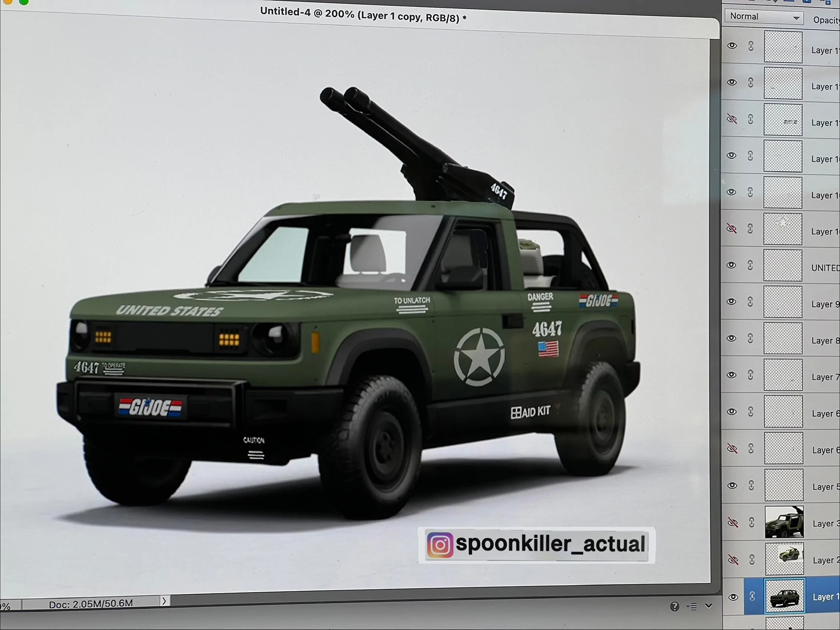Open the help question mark icon

click(x=675, y=606)
